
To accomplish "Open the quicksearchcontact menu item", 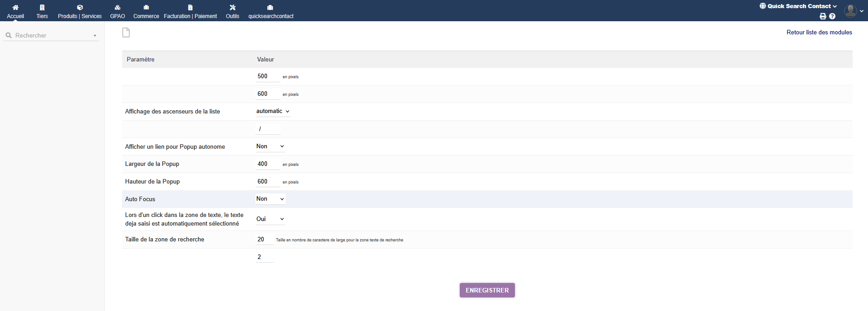I will (270, 11).
